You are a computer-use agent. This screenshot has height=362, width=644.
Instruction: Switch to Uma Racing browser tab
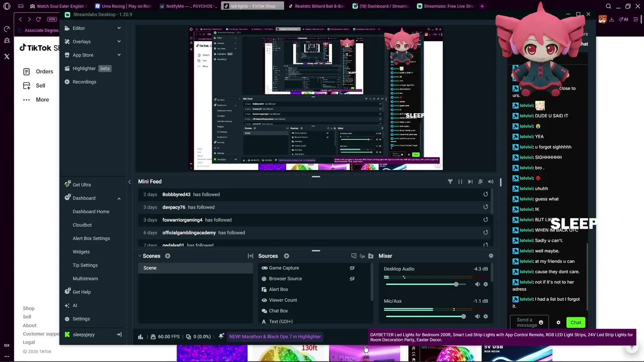[123, 6]
